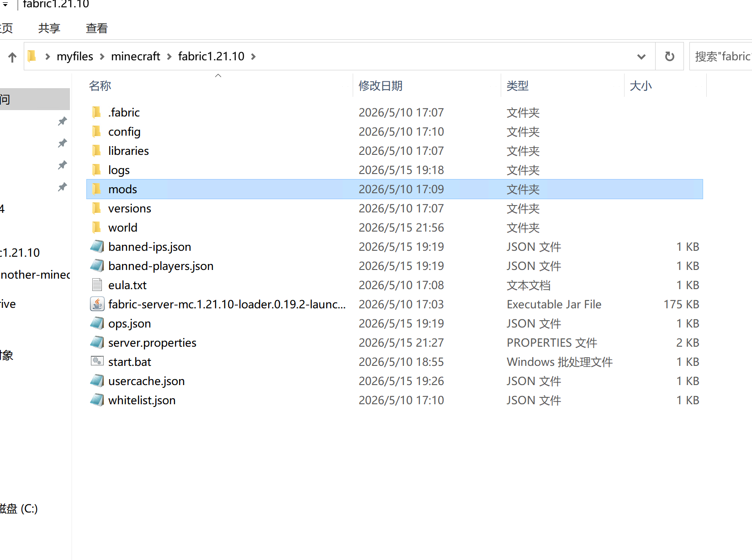Select the file name server.properties
This screenshot has width=752, height=560.
click(x=152, y=343)
